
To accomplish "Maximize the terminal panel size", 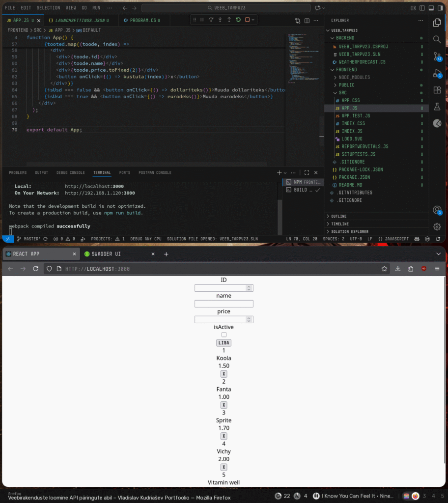I will (x=307, y=173).
